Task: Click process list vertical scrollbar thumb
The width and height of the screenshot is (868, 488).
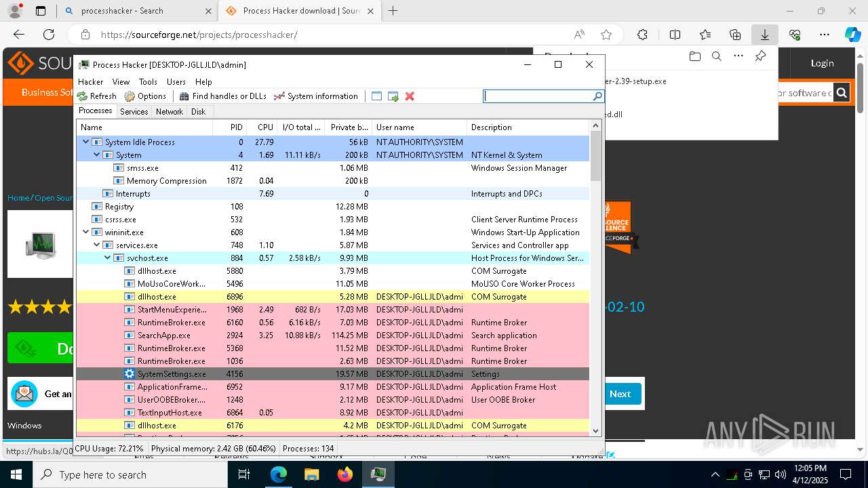Action: tap(595, 156)
